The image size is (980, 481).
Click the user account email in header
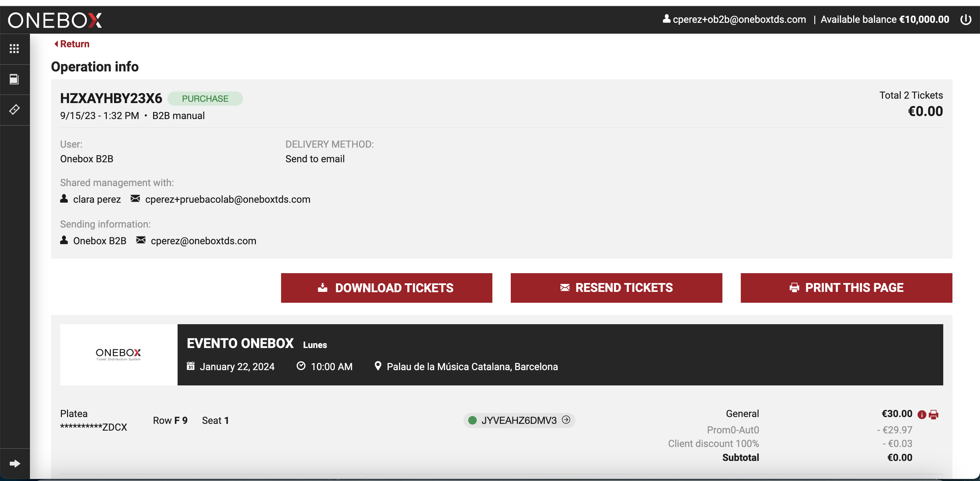pos(739,19)
